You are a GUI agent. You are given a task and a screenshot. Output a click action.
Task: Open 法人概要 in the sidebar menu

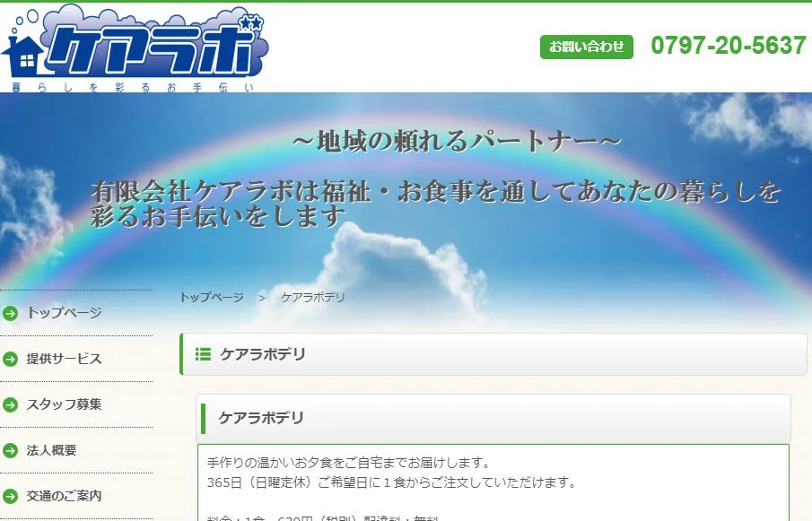coord(51,450)
